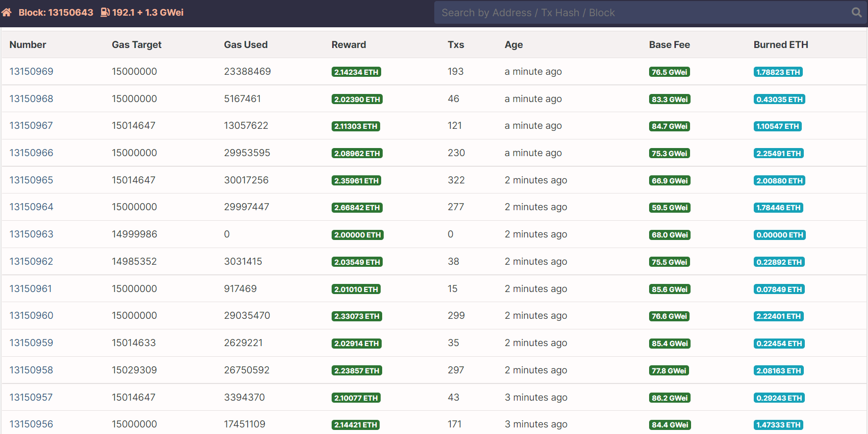The image size is (868, 434).
Task: Open block 13150963 details
Action: pos(31,234)
